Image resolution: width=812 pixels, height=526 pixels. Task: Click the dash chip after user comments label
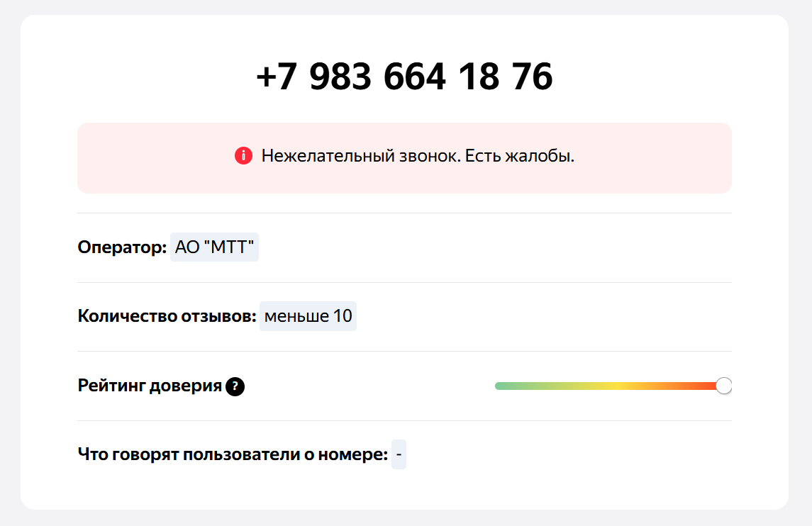pyautogui.click(x=399, y=454)
